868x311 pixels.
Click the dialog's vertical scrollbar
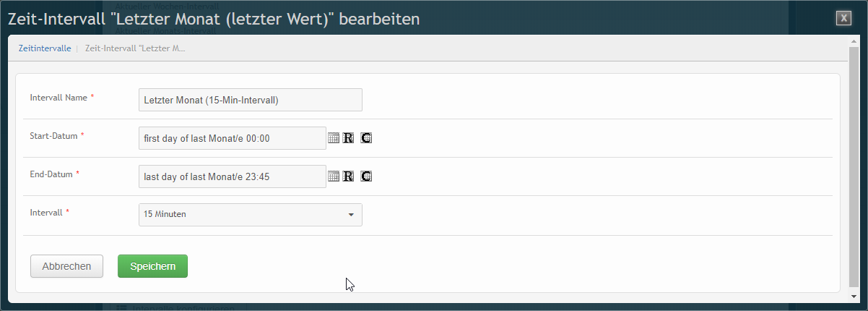click(854, 165)
